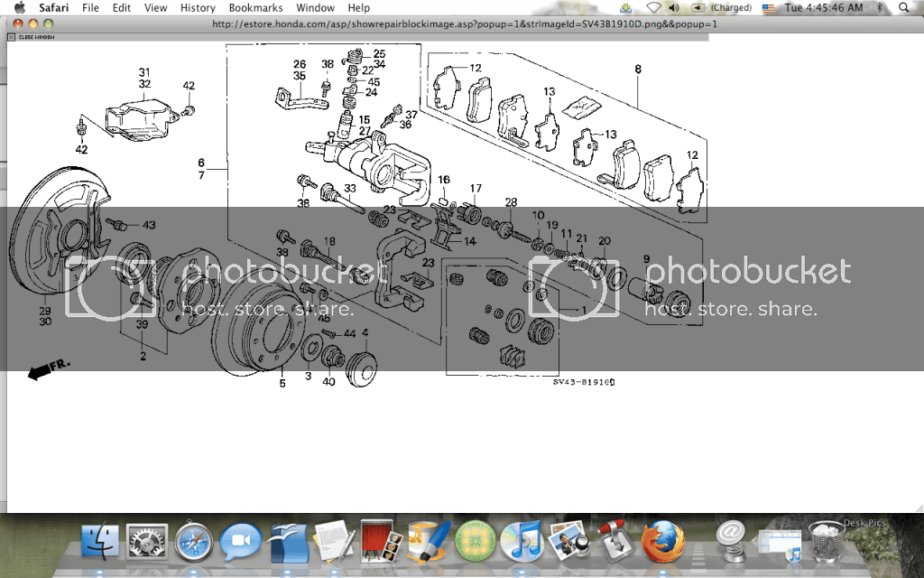Click the window resize grip in the corner

pos(919,508)
